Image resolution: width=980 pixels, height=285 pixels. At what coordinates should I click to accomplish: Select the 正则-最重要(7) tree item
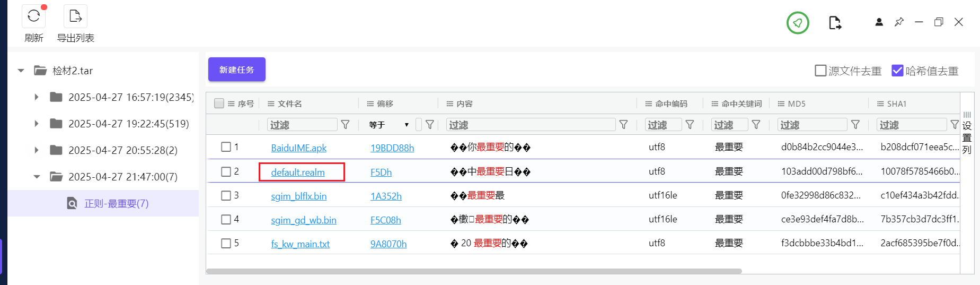click(x=116, y=203)
